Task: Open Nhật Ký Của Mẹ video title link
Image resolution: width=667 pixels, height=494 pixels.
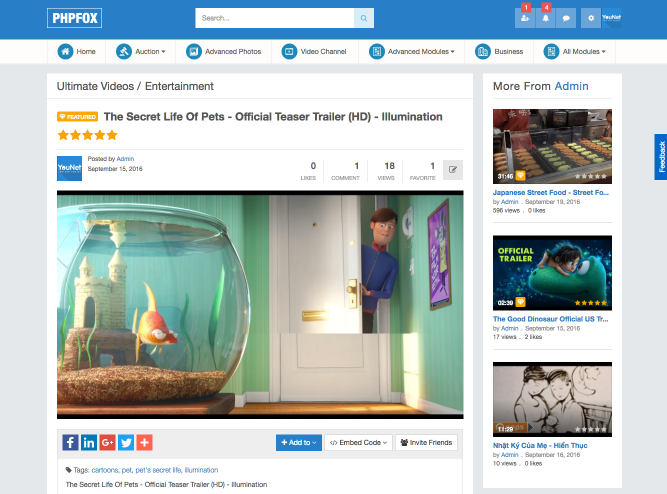Action: click(x=540, y=445)
